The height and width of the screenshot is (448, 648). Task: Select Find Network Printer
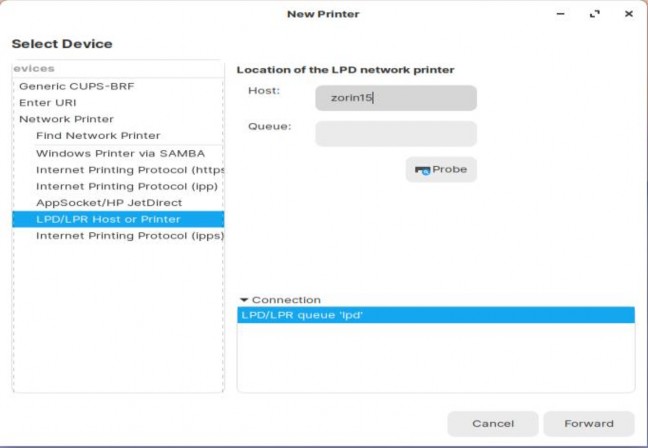pos(97,135)
